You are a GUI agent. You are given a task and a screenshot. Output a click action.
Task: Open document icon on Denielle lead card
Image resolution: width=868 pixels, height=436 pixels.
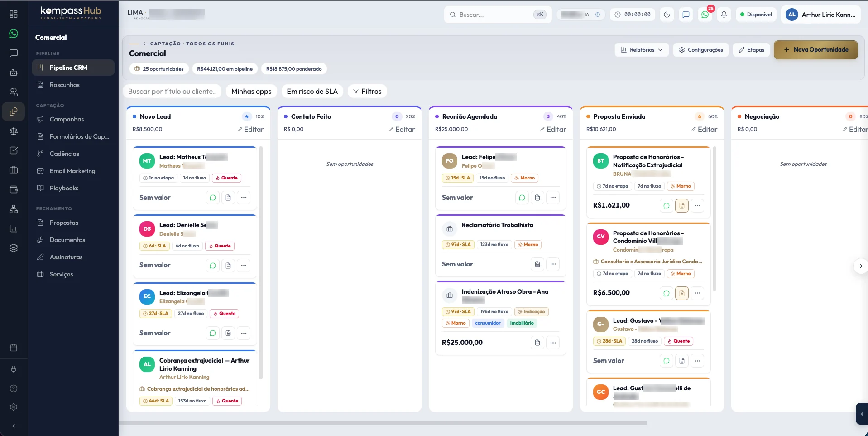228,266
